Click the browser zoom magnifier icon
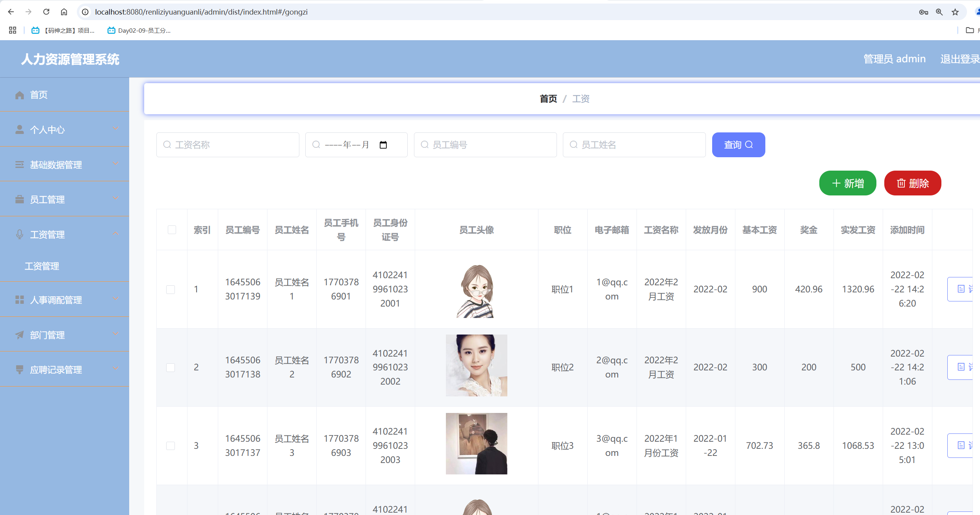Image resolution: width=980 pixels, height=515 pixels. click(x=939, y=12)
